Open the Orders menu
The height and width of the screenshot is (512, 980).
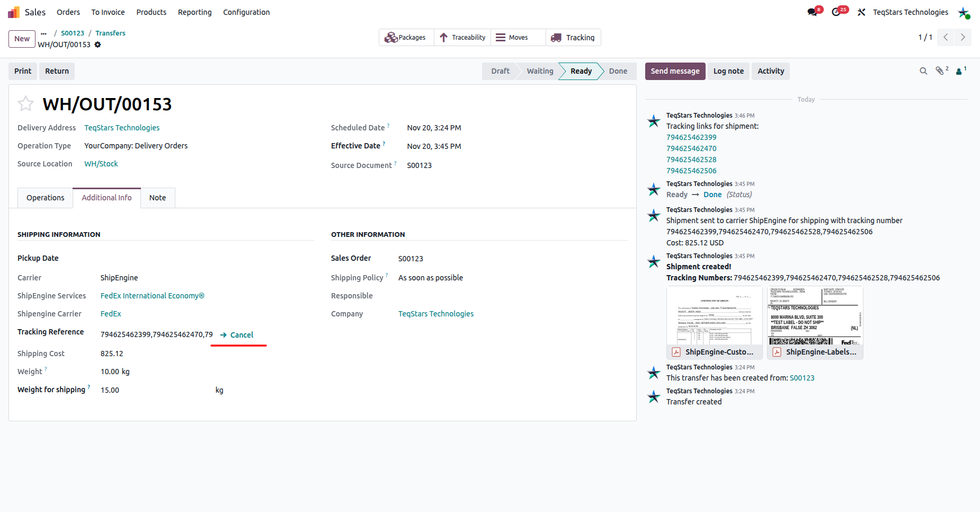(68, 12)
